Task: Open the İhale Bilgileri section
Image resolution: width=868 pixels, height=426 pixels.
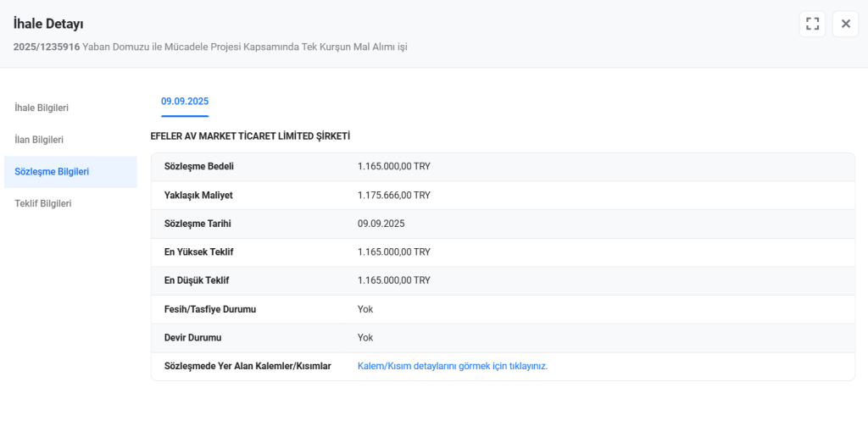Action: pos(42,108)
